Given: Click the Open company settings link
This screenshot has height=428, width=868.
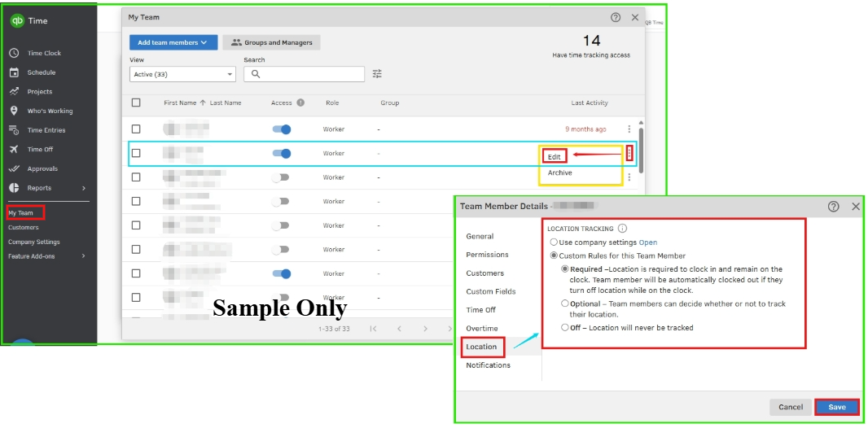Looking at the screenshot, I should click(x=648, y=242).
